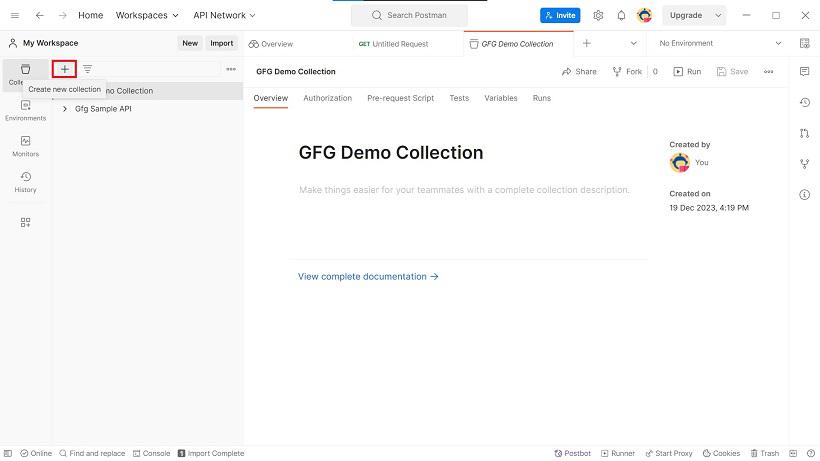Open History in the sidebar

(x=25, y=182)
